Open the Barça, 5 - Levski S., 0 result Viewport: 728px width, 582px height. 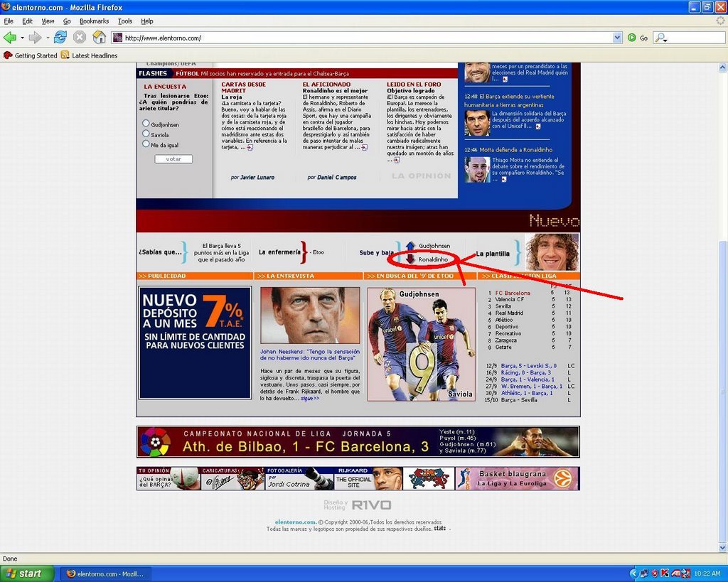[529, 366]
